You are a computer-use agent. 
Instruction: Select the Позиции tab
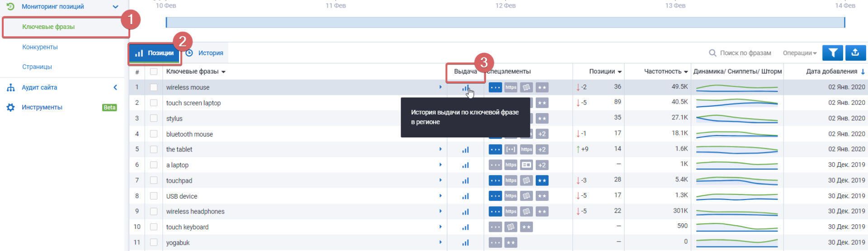(155, 53)
